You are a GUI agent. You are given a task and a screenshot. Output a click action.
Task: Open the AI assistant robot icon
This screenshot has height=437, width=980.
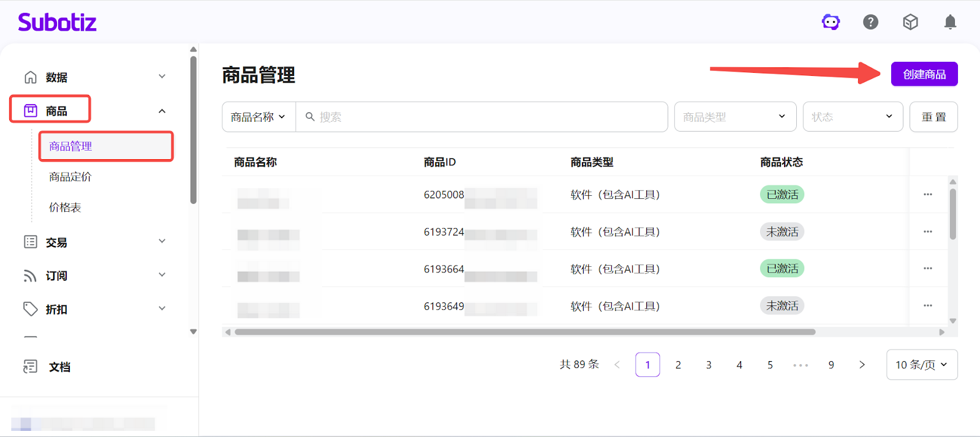click(x=831, y=23)
